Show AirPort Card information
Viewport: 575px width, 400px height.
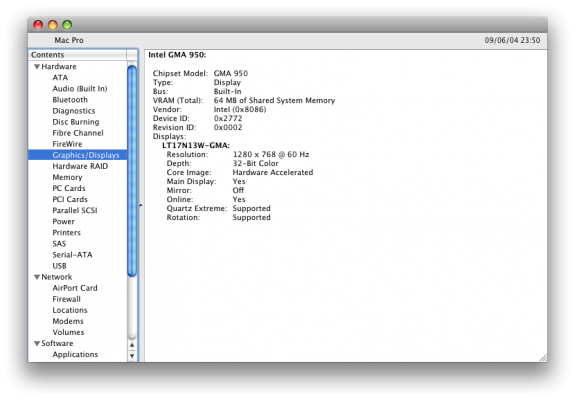[75, 288]
